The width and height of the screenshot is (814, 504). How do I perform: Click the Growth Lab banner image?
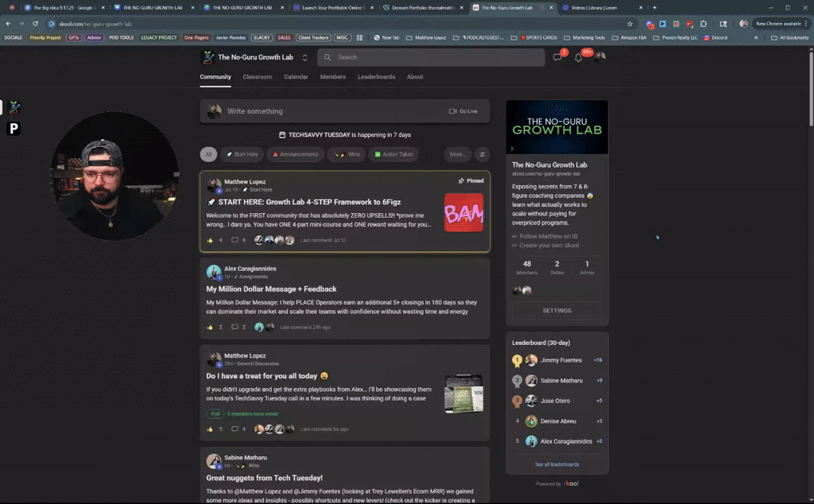pos(557,127)
